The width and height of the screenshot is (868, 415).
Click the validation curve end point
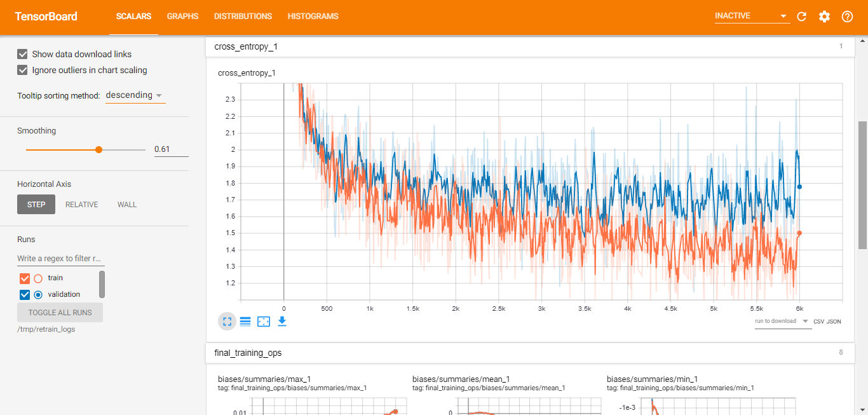tap(799, 187)
